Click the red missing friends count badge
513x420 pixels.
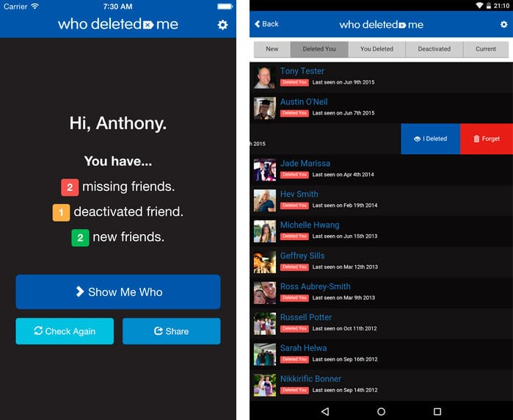(70, 187)
